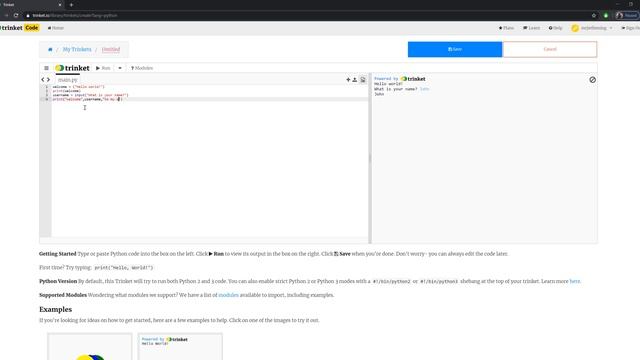Open the green browser extension icon
640x360 pixels.
pyautogui.click(x=606, y=16)
